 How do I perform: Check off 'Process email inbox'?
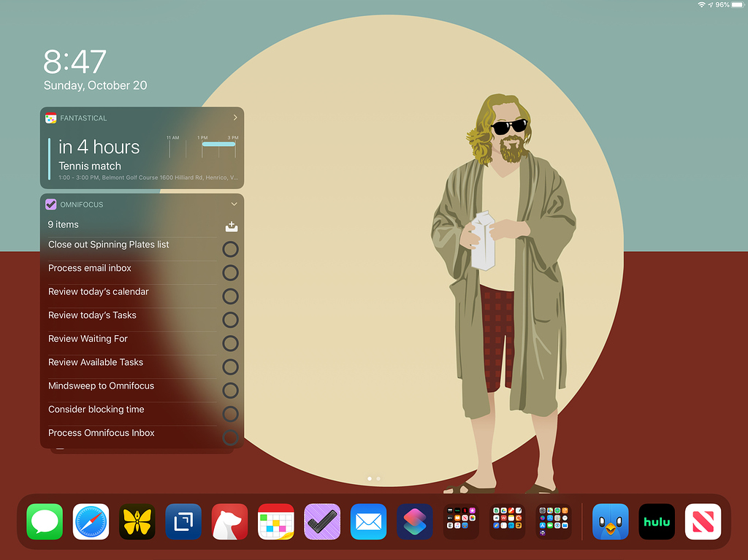click(230, 272)
